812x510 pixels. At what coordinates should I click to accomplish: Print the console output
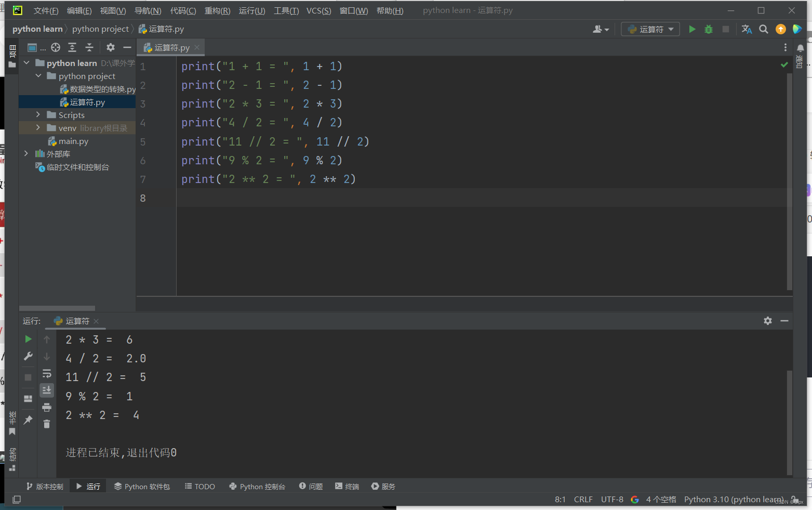pyautogui.click(x=47, y=407)
